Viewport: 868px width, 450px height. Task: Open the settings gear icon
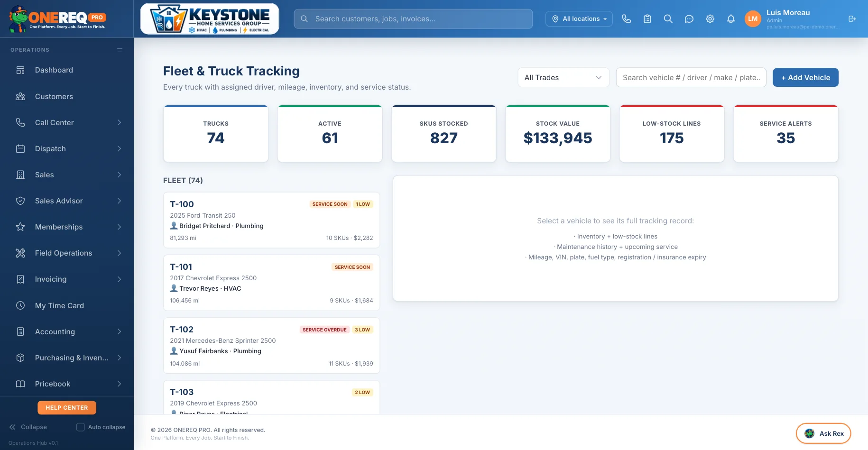coord(710,19)
